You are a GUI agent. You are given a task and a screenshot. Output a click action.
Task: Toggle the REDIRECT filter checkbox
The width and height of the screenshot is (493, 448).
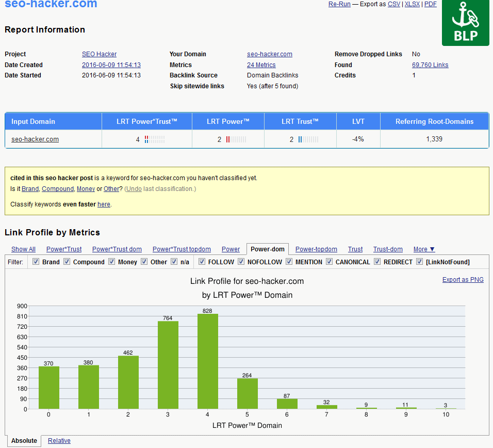coord(377,262)
